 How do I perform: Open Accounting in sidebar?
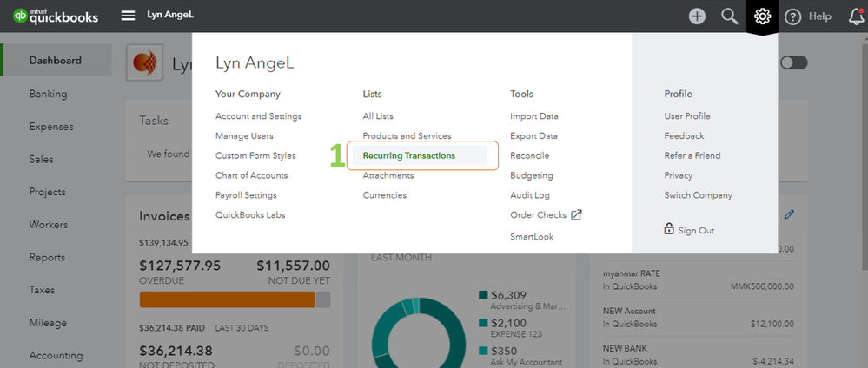click(56, 355)
